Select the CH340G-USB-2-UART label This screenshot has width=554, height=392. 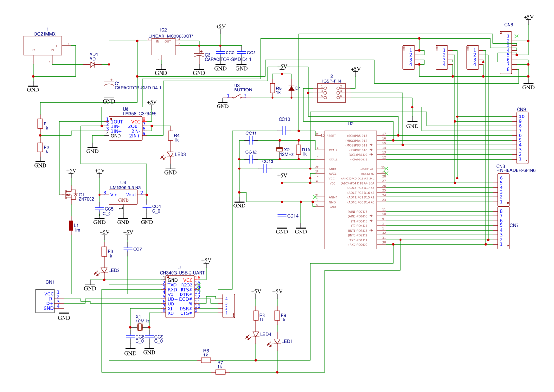(x=182, y=273)
